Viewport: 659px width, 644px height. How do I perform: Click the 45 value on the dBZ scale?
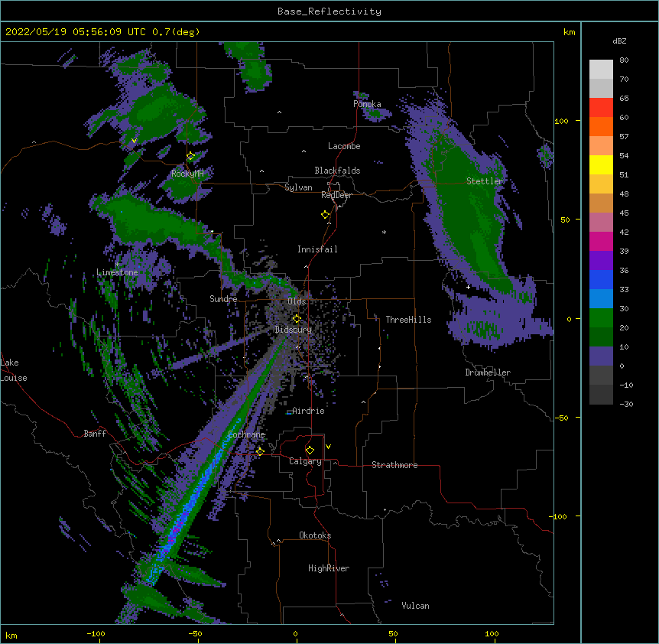click(624, 213)
